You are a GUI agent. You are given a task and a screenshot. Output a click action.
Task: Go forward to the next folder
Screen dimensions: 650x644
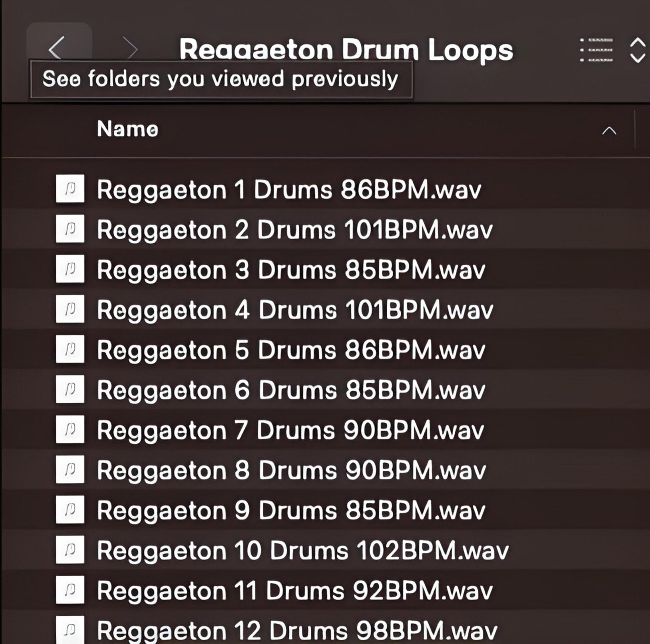(x=130, y=48)
